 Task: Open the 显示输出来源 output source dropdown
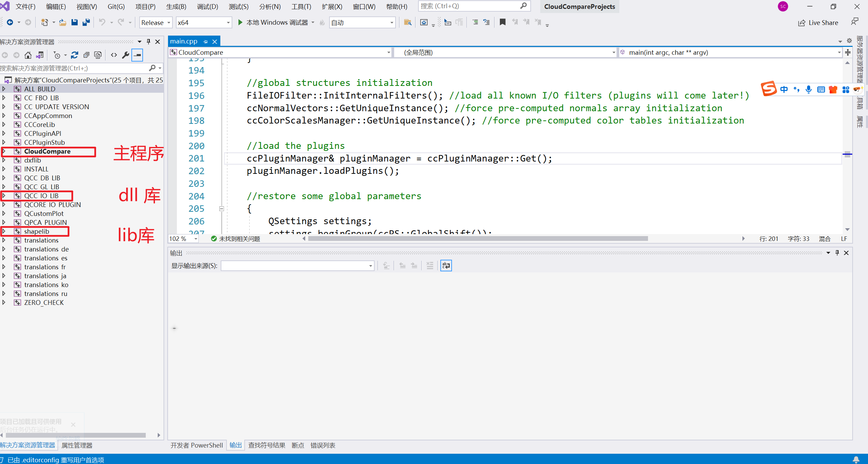click(297, 266)
